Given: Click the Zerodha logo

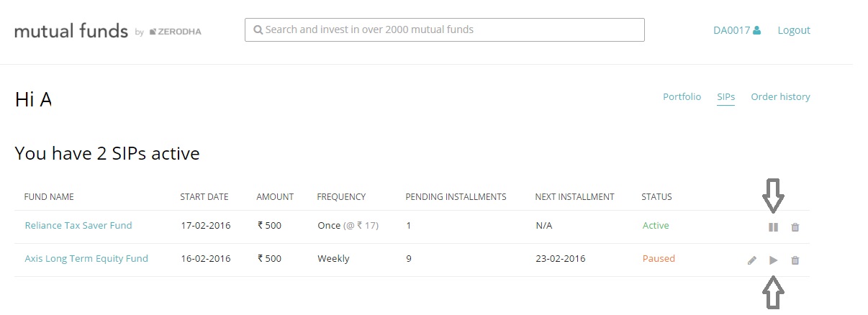Looking at the screenshot, I should point(175,32).
